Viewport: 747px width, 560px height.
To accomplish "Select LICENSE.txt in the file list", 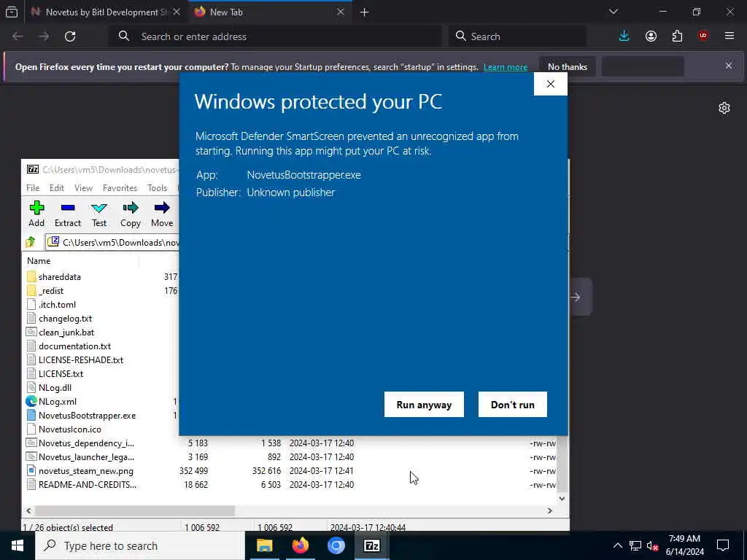I will 61,374.
